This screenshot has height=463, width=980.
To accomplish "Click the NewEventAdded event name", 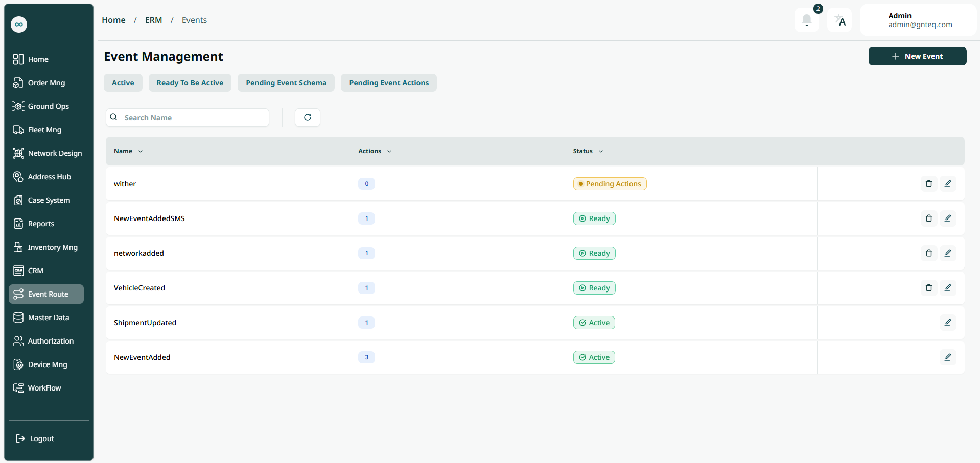I will (142, 357).
